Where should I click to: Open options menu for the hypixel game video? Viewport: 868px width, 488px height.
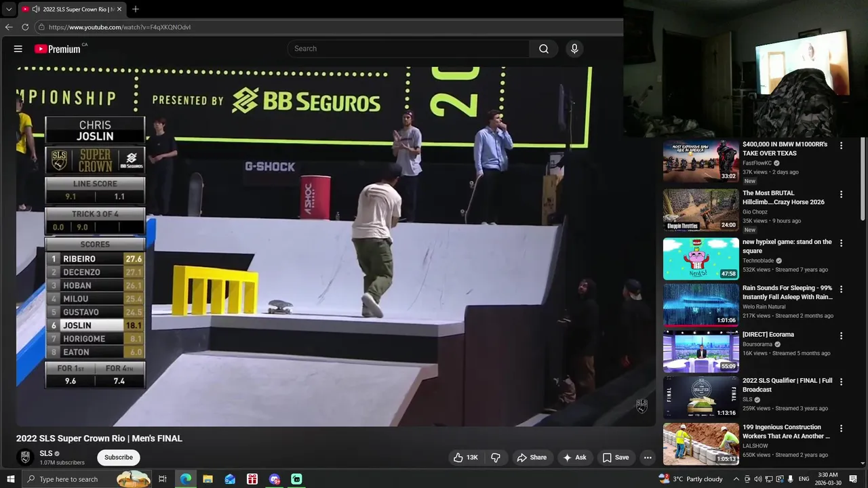[842, 243]
